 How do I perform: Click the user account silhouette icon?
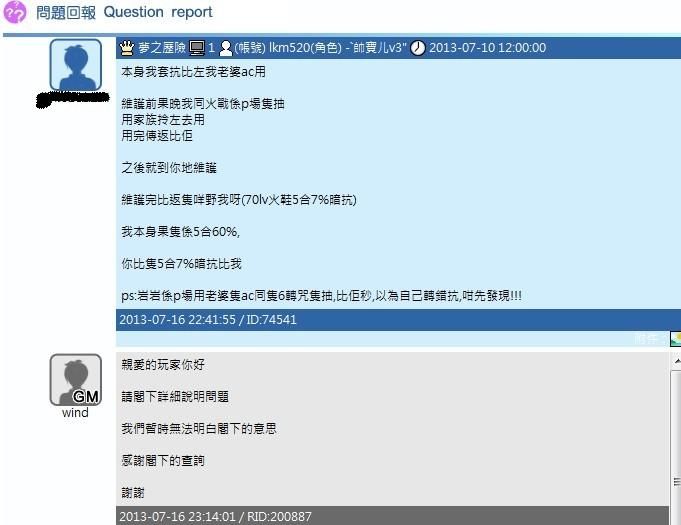[226, 48]
